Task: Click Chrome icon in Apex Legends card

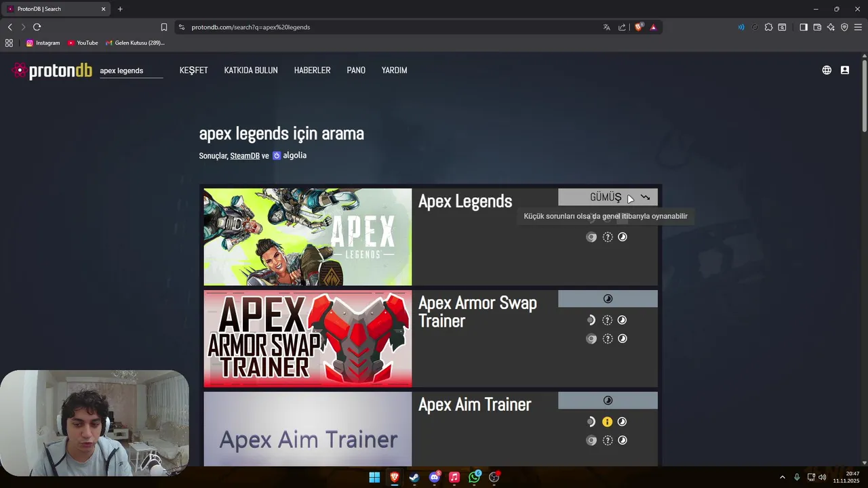Action: click(591, 237)
